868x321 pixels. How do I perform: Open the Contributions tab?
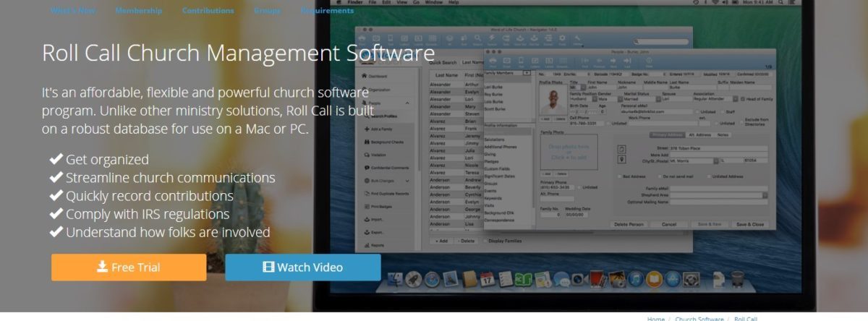(x=208, y=11)
